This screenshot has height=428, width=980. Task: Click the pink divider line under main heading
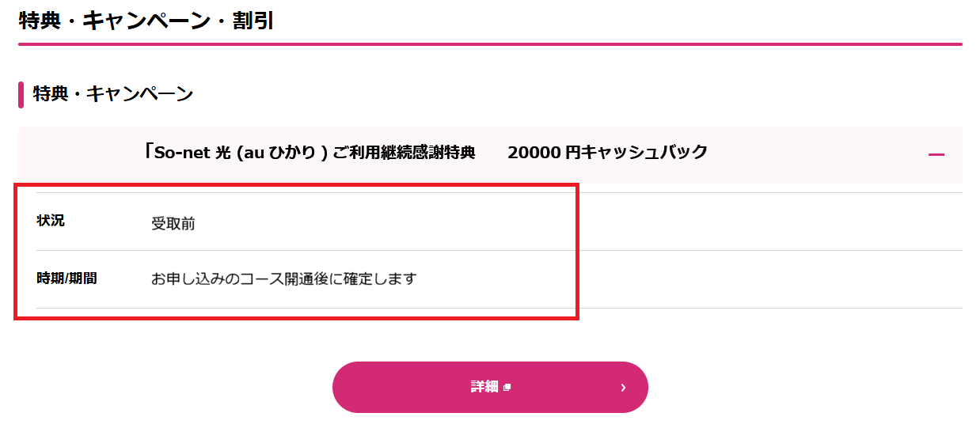click(x=490, y=44)
